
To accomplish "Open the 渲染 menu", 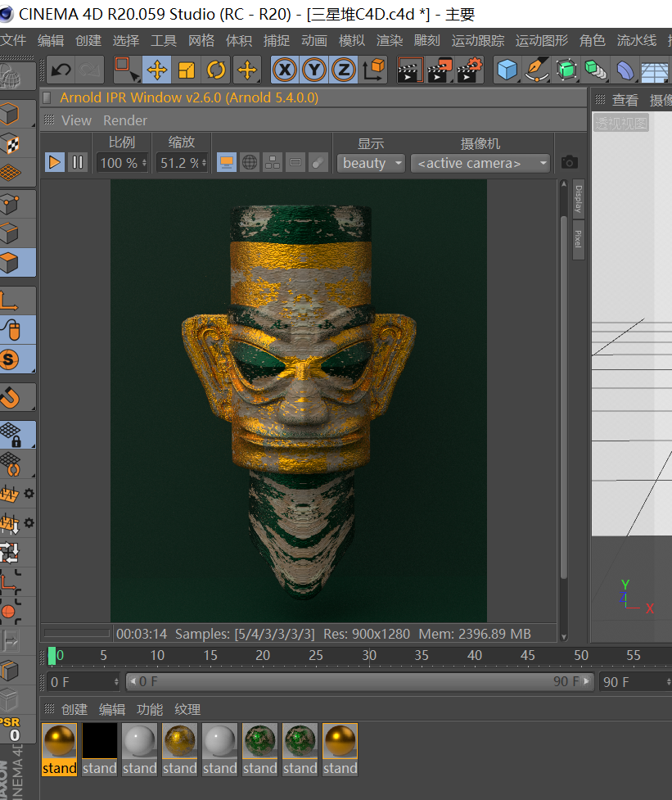I will [x=389, y=40].
